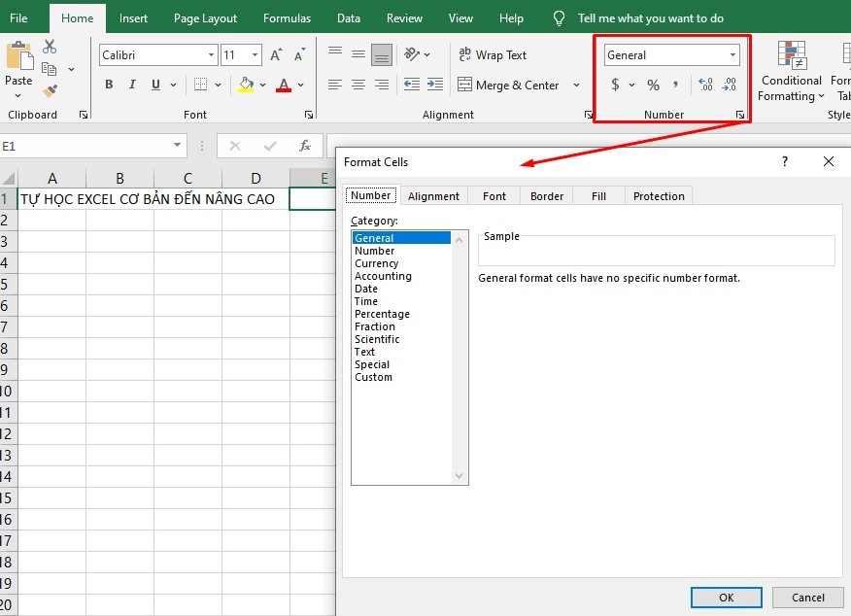This screenshot has width=851, height=616.
Task: Click the Wrap Text button
Action: click(x=493, y=55)
